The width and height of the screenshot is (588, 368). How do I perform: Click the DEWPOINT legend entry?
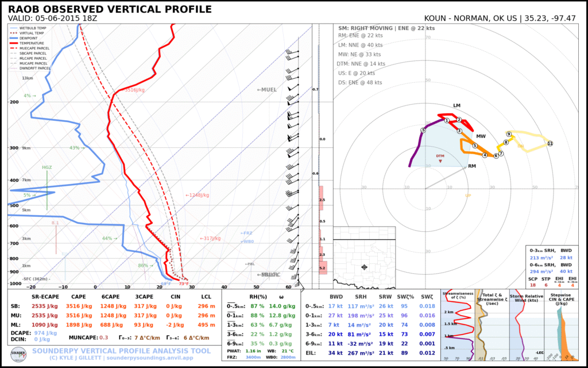point(32,37)
